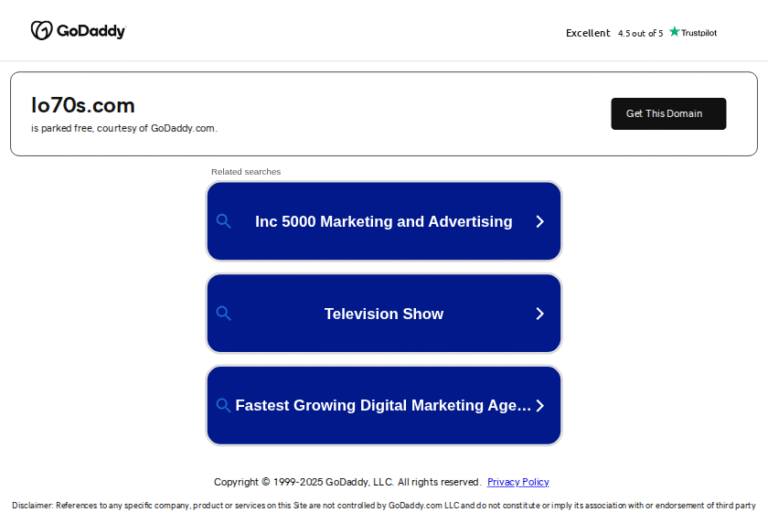
Task: Open Fastest Growing Digital Marketing search result
Action: pyautogui.click(x=383, y=406)
